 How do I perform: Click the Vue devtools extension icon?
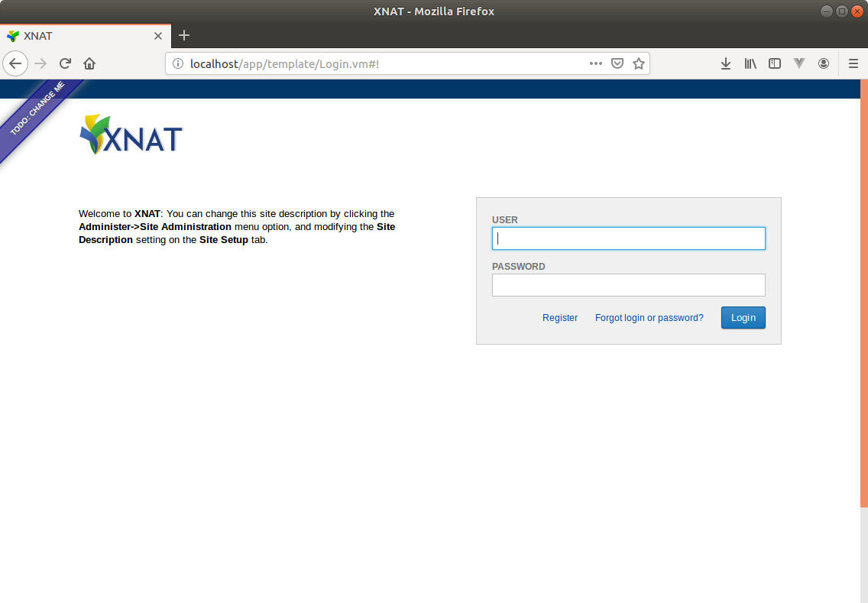point(798,63)
